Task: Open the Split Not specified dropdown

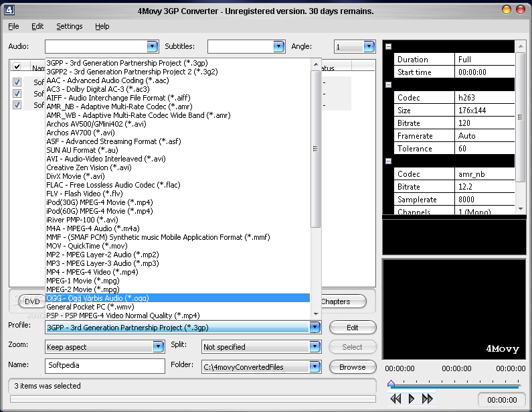Action: [315, 347]
